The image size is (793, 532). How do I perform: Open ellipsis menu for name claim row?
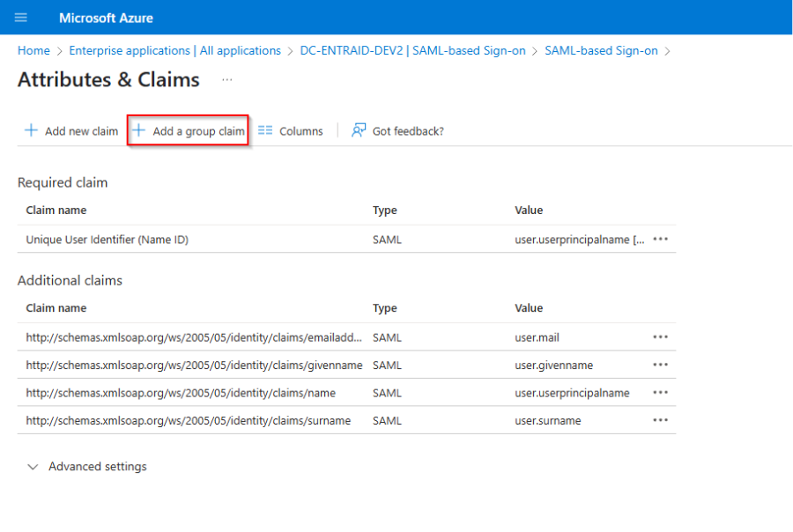point(660,393)
